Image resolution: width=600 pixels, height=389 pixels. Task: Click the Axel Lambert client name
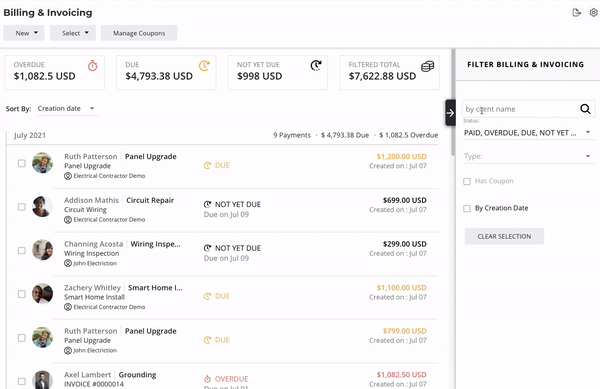tap(88, 374)
